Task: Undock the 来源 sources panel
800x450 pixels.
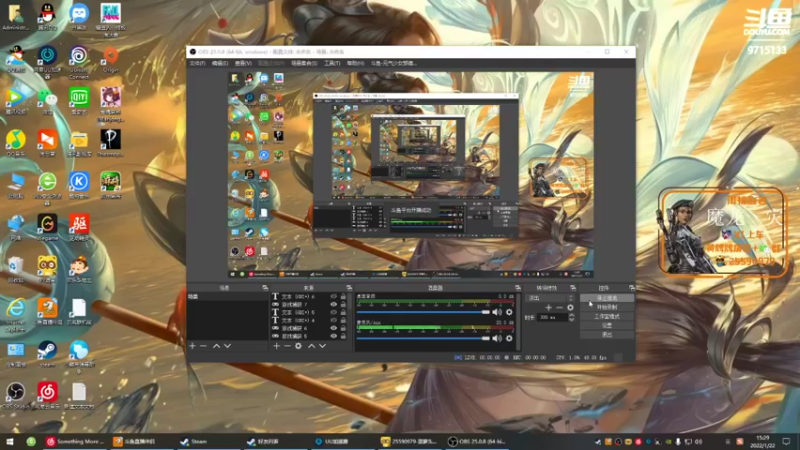Action: point(349,288)
